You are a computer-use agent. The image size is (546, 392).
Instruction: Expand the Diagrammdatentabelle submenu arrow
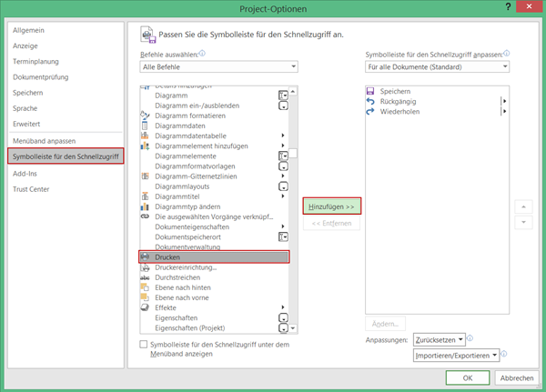[283, 136]
